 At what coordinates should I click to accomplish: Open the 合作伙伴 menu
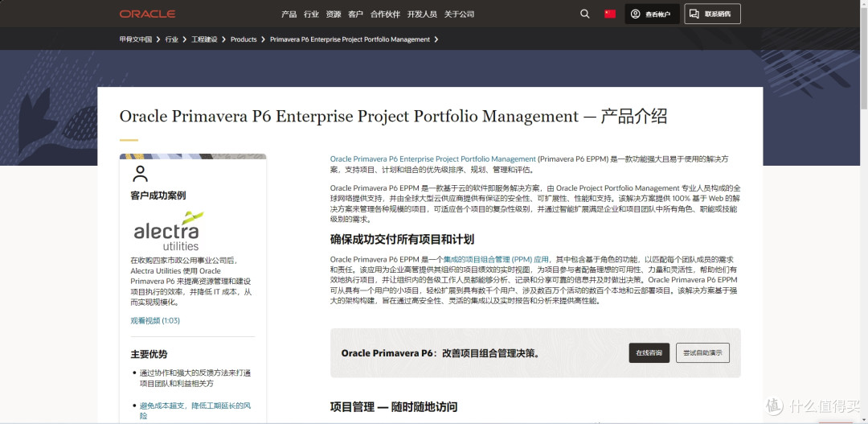[385, 14]
